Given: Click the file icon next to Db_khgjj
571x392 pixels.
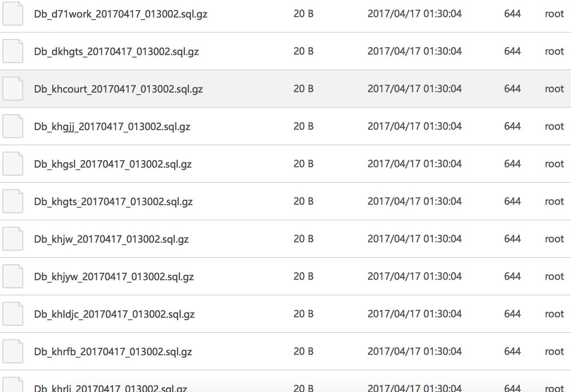Looking at the screenshot, I should click(13, 126).
